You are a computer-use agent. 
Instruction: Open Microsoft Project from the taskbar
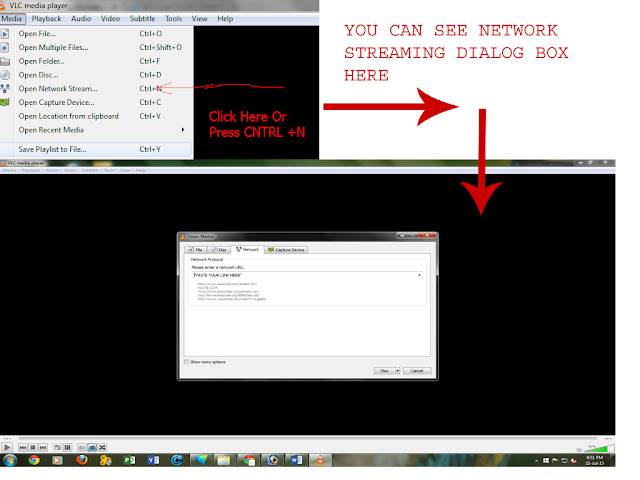129,460
